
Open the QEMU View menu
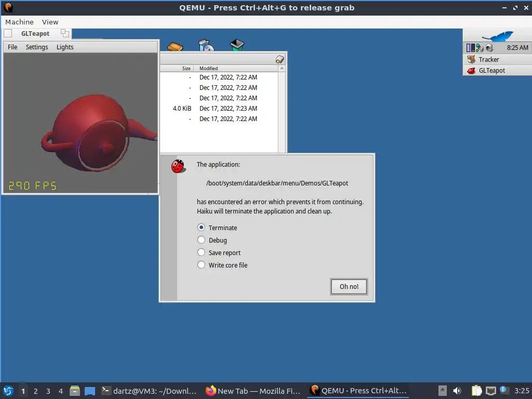point(50,22)
